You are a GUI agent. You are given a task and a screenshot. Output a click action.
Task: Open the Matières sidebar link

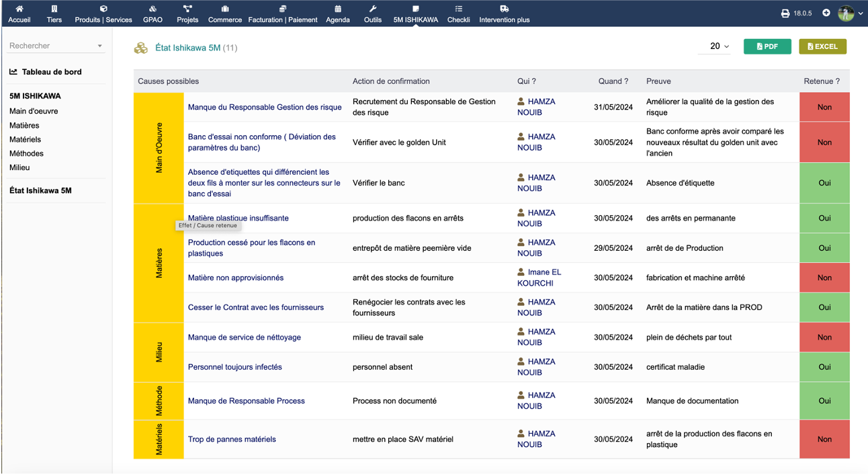[x=24, y=125]
